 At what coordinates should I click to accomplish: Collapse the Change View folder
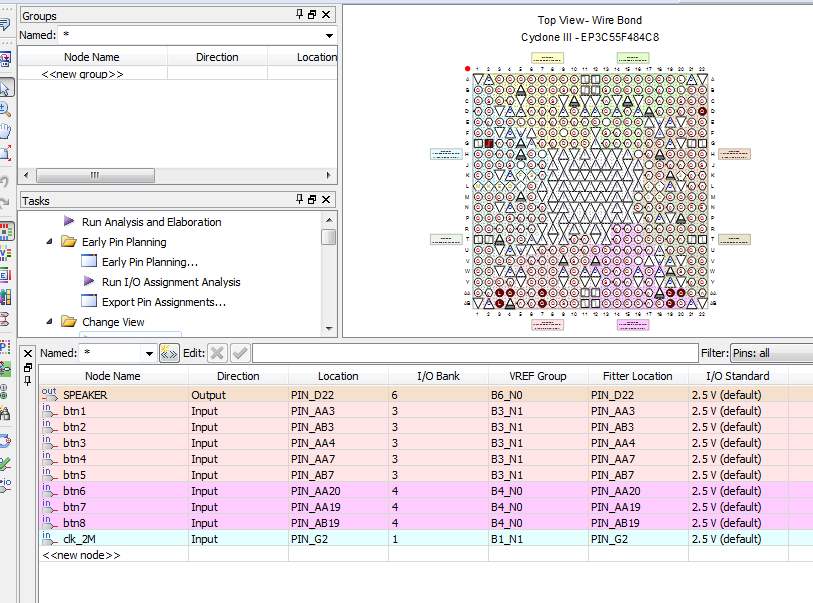(x=50, y=322)
